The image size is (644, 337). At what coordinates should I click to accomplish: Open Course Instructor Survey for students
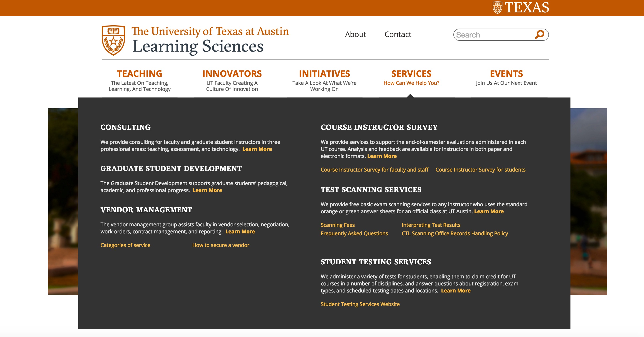(x=480, y=170)
